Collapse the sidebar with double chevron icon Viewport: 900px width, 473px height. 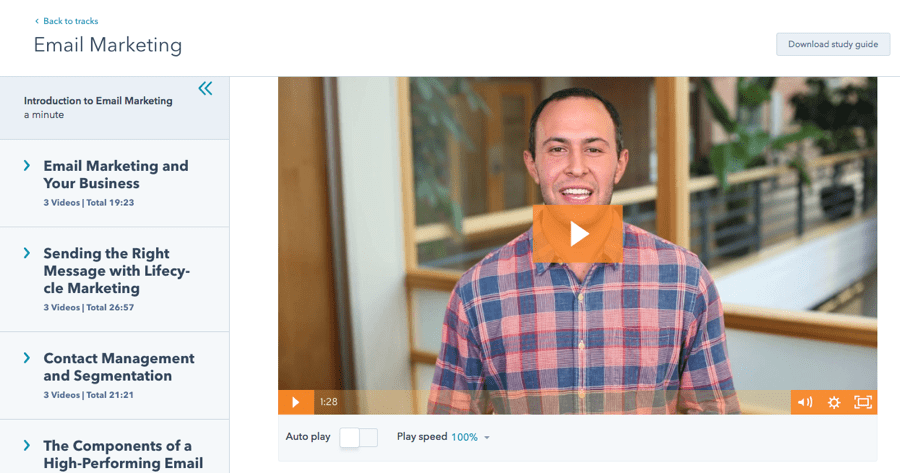pyautogui.click(x=205, y=88)
